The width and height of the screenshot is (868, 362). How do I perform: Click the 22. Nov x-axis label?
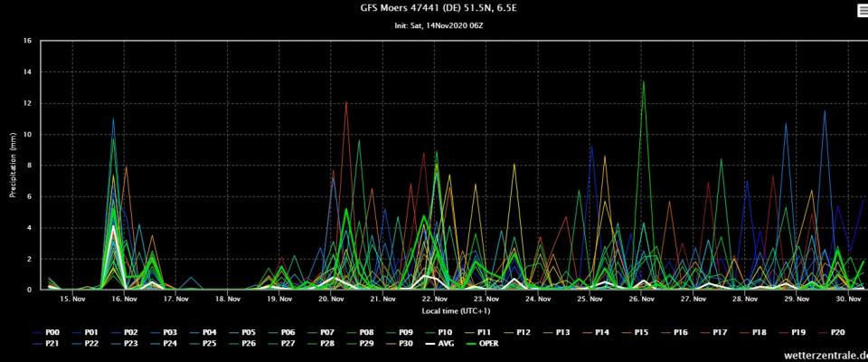pyautogui.click(x=435, y=298)
